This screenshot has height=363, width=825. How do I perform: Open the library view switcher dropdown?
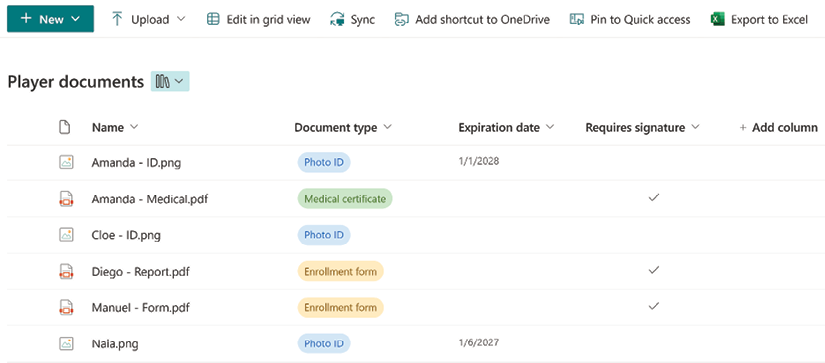coord(170,82)
